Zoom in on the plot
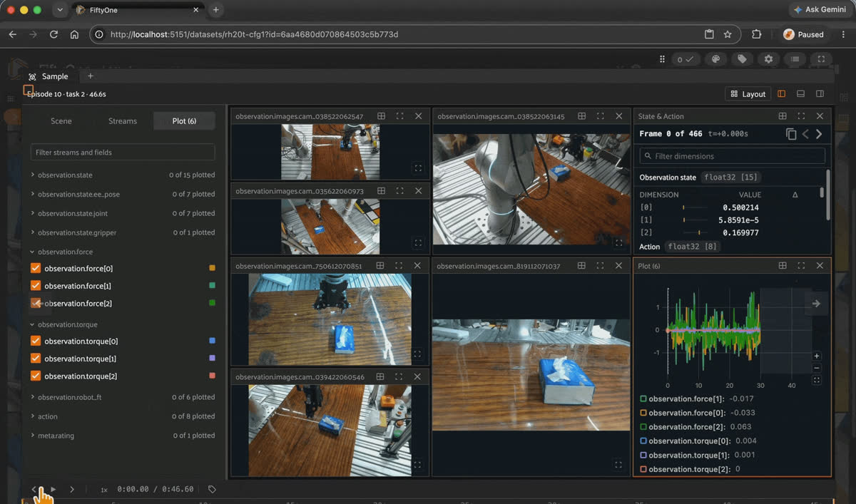This screenshot has width=856, height=504. pos(817,356)
